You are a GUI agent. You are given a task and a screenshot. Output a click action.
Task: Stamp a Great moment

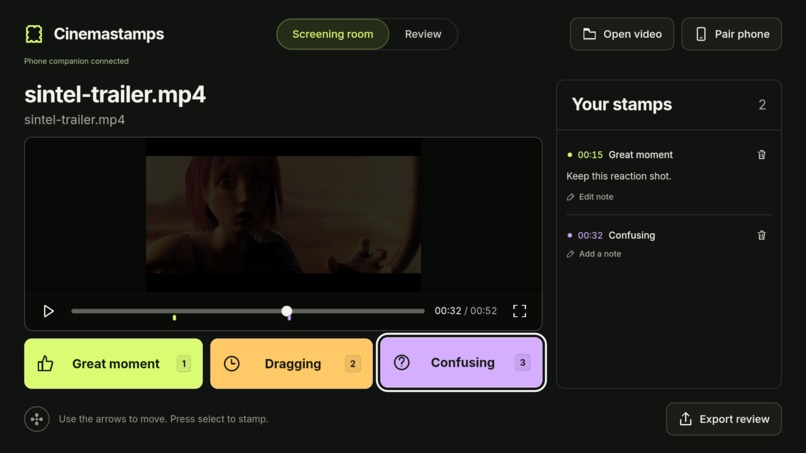click(113, 364)
